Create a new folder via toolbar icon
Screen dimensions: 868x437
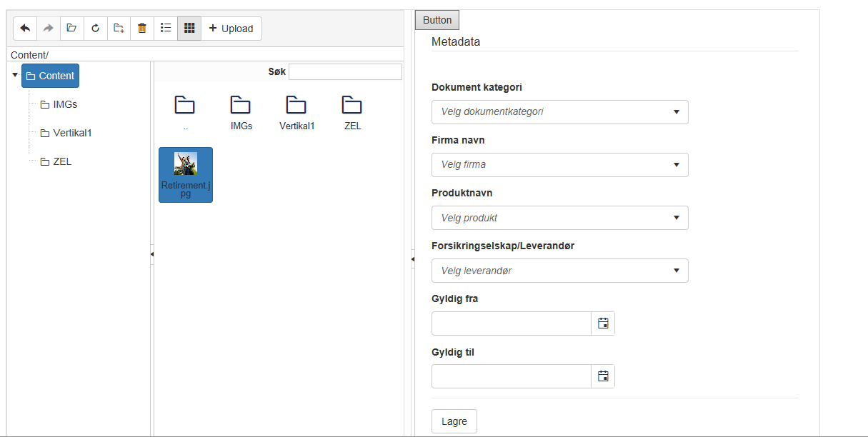tap(119, 29)
